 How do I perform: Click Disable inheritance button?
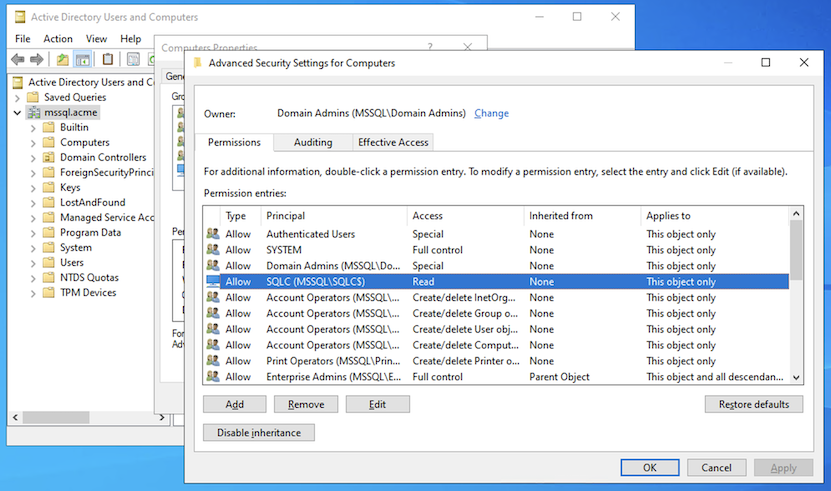(259, 433)
